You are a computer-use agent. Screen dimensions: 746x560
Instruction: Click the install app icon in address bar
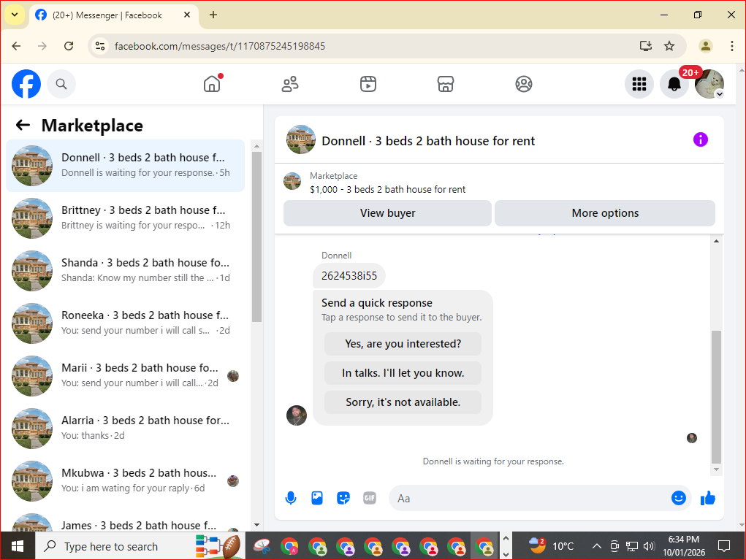(646, 46)
